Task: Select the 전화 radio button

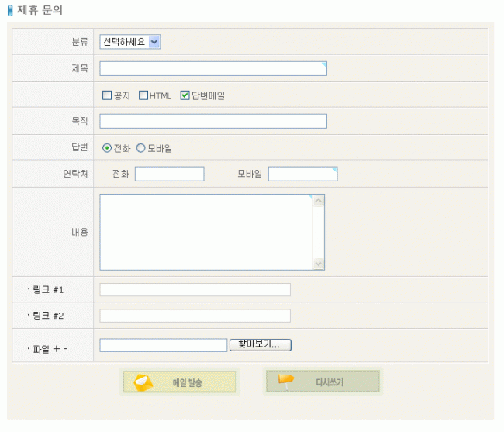Action: pos(107,147)
